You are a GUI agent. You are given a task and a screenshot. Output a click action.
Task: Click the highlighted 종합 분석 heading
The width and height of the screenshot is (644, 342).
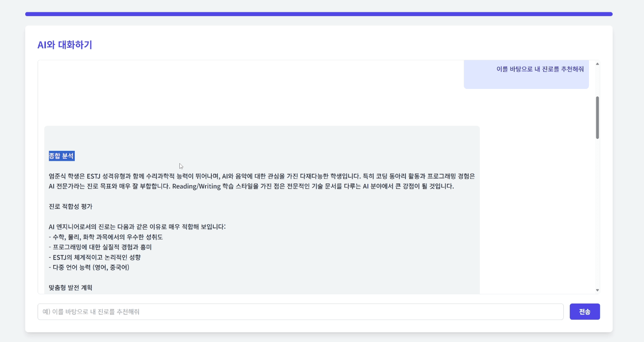(x=61, y=155)
